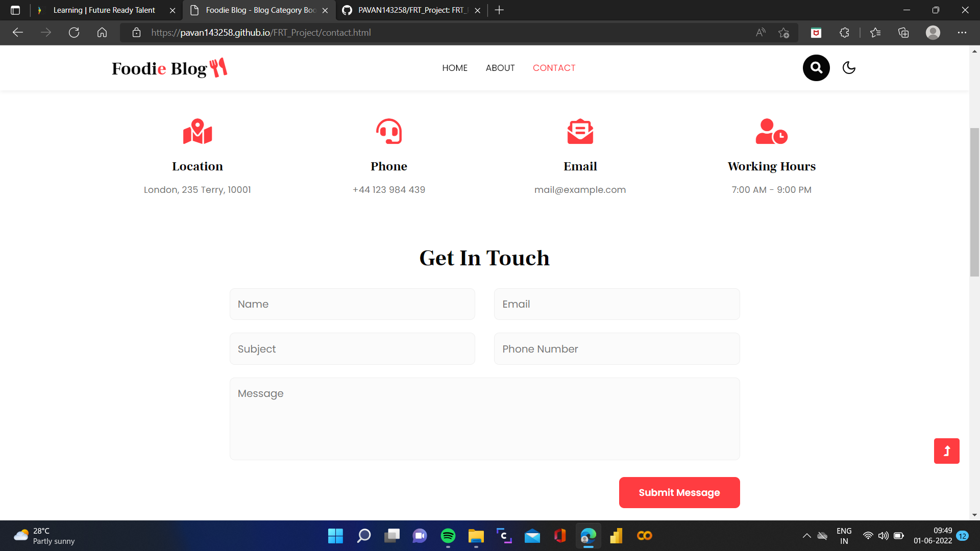Click the browser home icon

click(x=102, y=33)
